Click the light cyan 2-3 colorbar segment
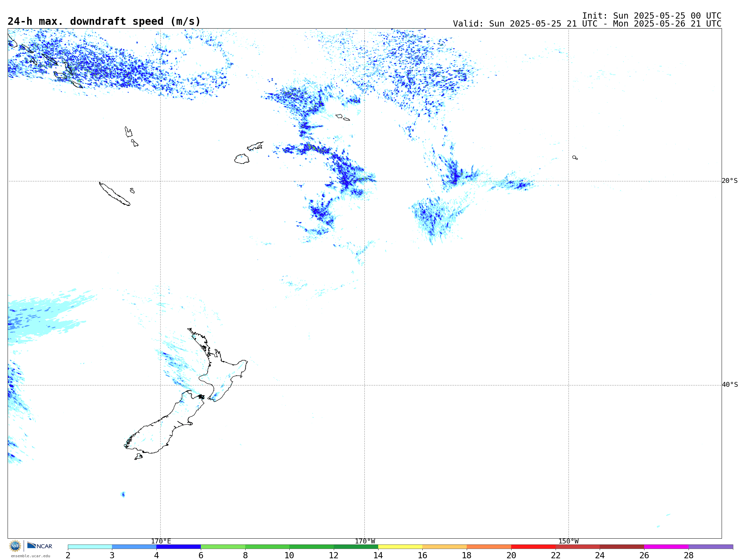Image resolution: width=744 pixels, height=560 pixels. pyautogui.click(x=90, y=547)
